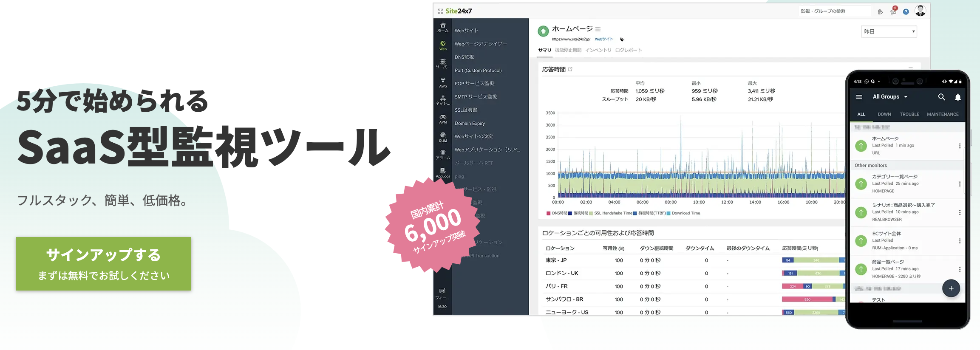Open the hamburger menu next to ホームページ title
The width and height of the screenshot is (980, 350).
point(598,29)
